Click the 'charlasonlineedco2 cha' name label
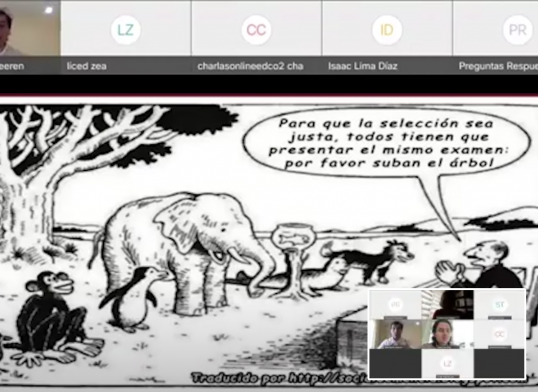This screenshot has width=538, height=392. click(x=250, y=66)
